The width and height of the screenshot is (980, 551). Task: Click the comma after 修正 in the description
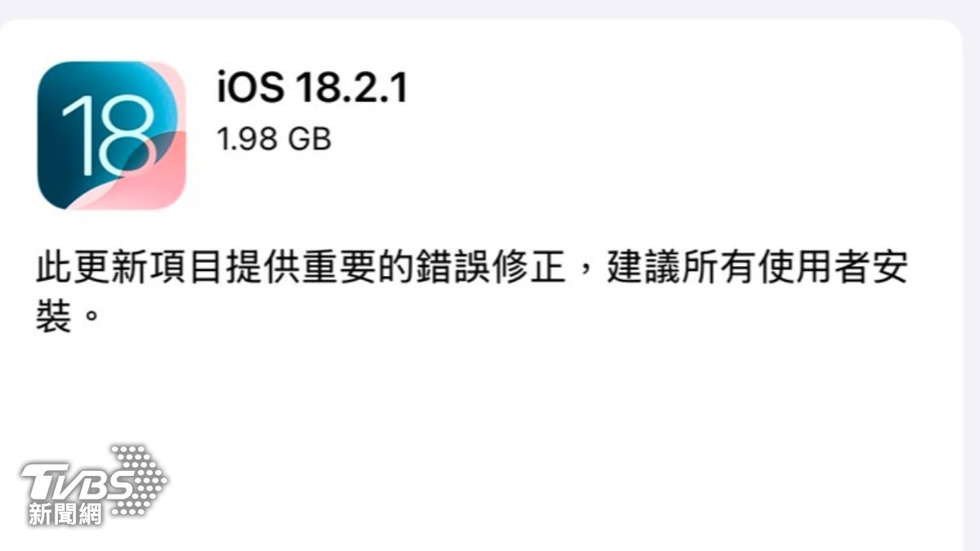584,273
